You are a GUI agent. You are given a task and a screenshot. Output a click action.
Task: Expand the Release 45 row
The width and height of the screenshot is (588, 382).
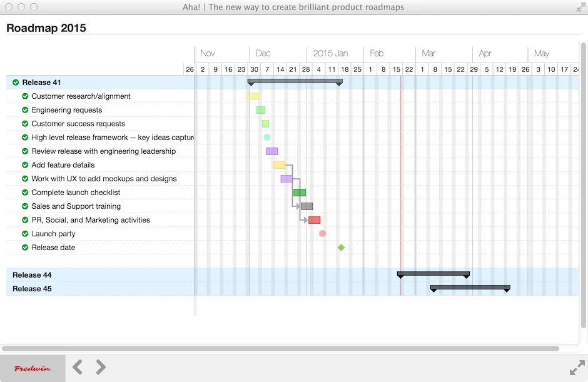[x=32, y=289]
